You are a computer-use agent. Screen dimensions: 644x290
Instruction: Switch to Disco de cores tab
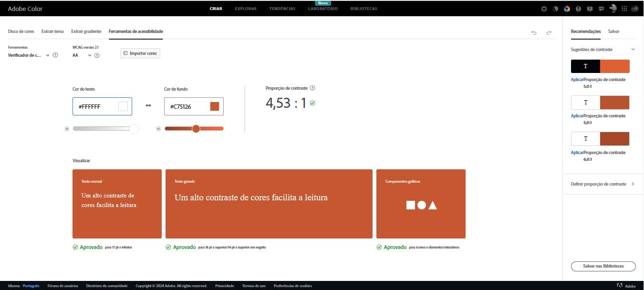21,31
